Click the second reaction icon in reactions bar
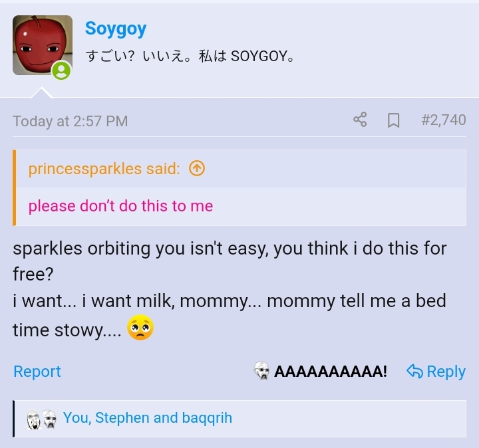479x448 pixels. click(x=49, y=419)
